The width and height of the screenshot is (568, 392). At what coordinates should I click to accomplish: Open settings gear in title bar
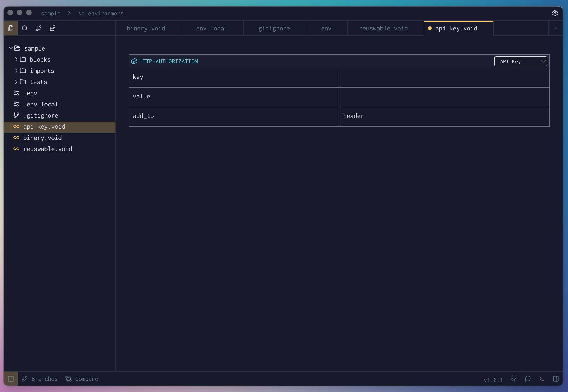[555, 13]
